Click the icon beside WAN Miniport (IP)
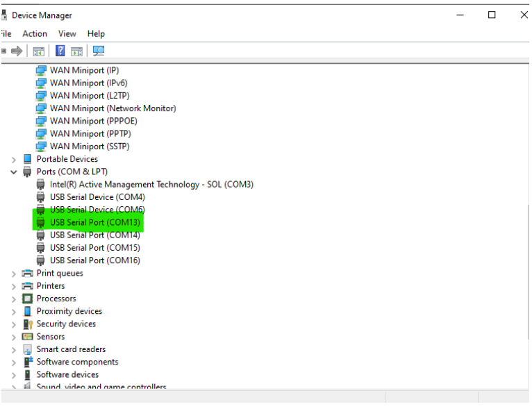Screen dimensions: 532x409 click(x=41, y=71)
